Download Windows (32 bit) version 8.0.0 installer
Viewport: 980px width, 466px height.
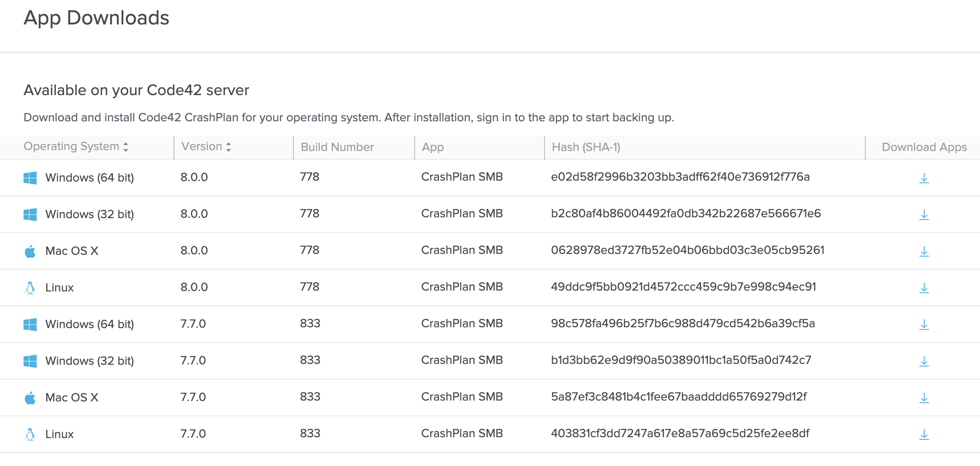924,215
